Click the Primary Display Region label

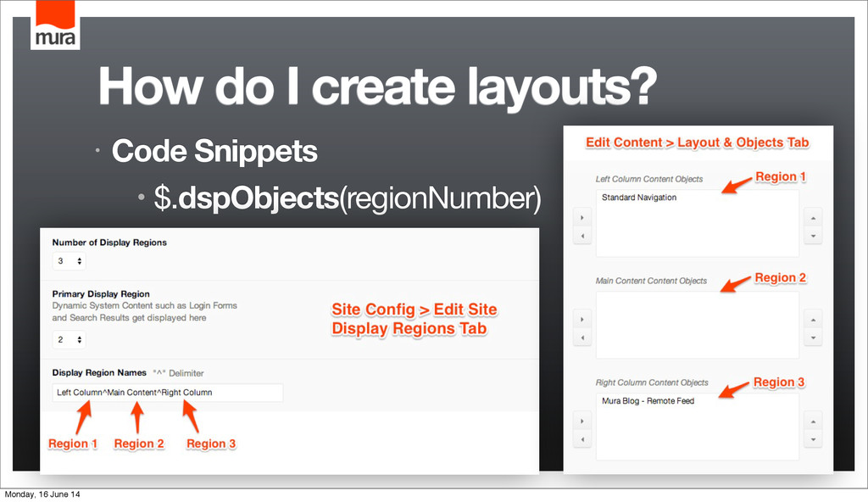click(101, 293)
